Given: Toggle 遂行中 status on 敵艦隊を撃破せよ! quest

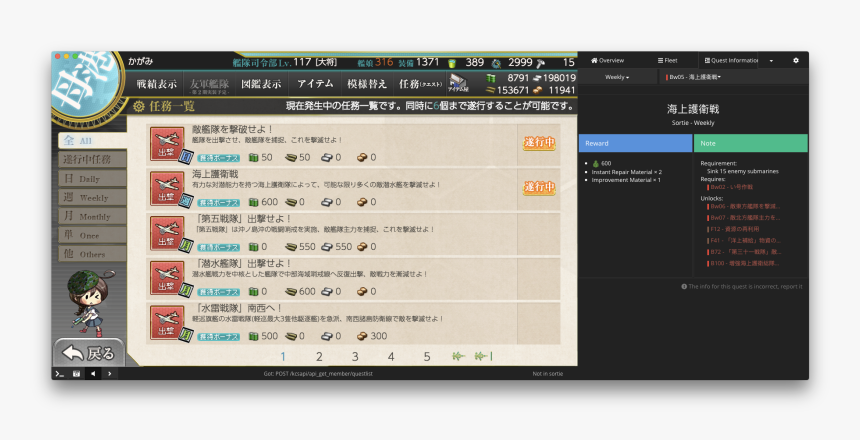Looking at the screenshot, I should [x=539, y=143].
